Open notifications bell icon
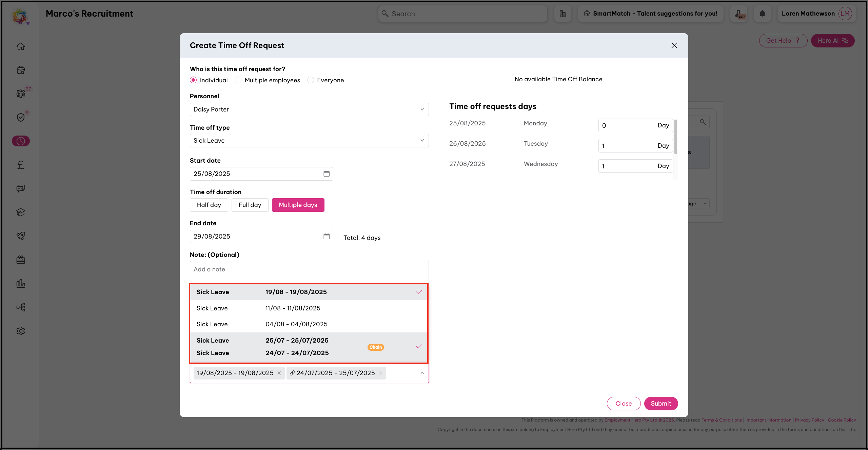 coord(762,14)
